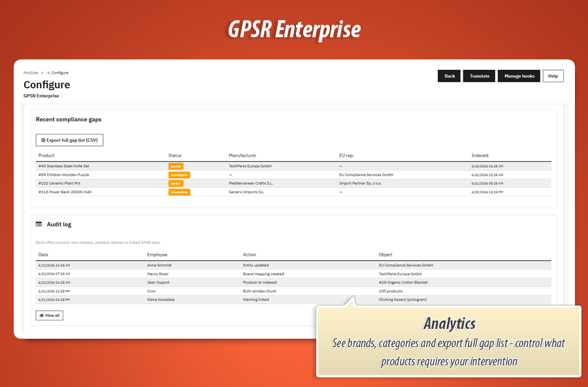Click Generic Imports Co. manufacturer cell
Image resolution: width=588 pixels, height=387 pixels.
click(x=246, y=192)
